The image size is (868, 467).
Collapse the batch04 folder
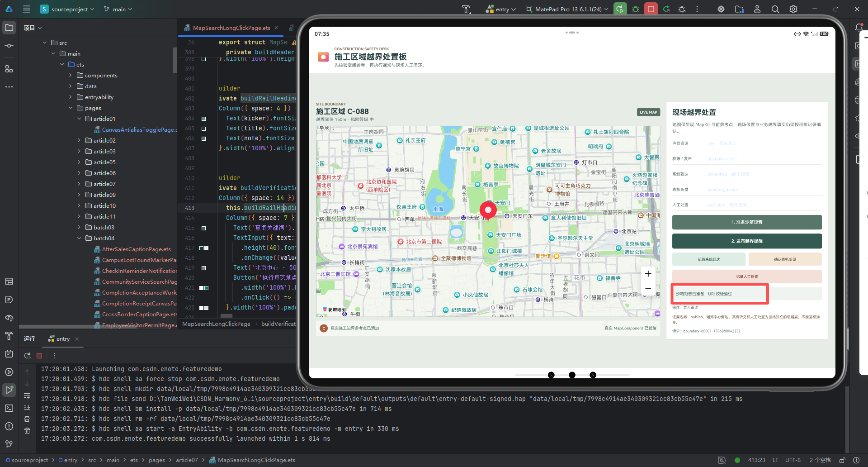point(79,238)
